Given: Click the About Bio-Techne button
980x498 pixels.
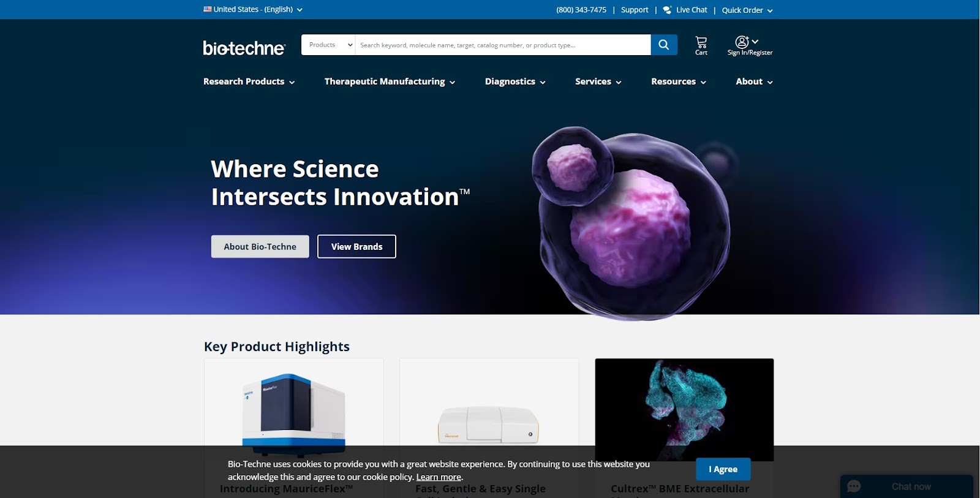Looking at the screenshot, I should click(x=260, y=246).
